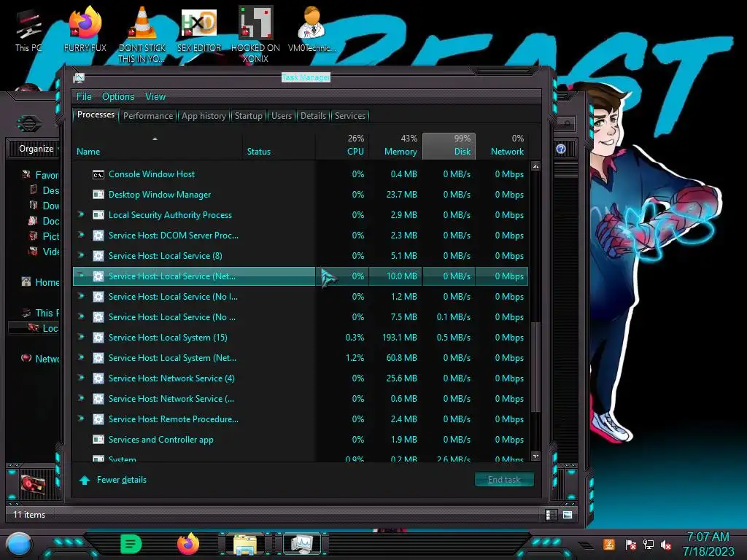Open Firefox from the taskbar
The height and width of the screenshot is (560, 747).
click(x=188, y=544)
